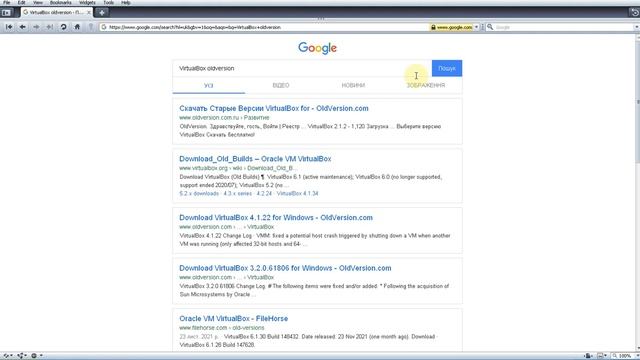Switch to the ЗОБРАЖЕННЯ results tab
640x360 pixels.
pos(426,85)
